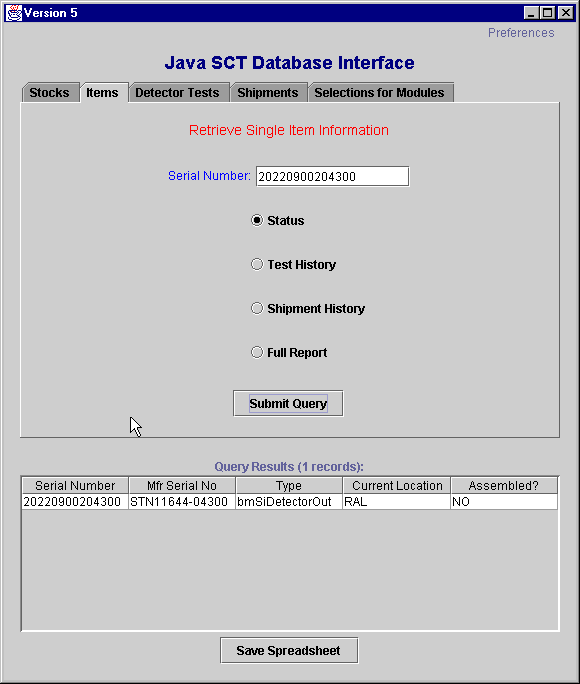Select the Items tab
The width and height of the screenshot is (580, 684).
(102, 92)
